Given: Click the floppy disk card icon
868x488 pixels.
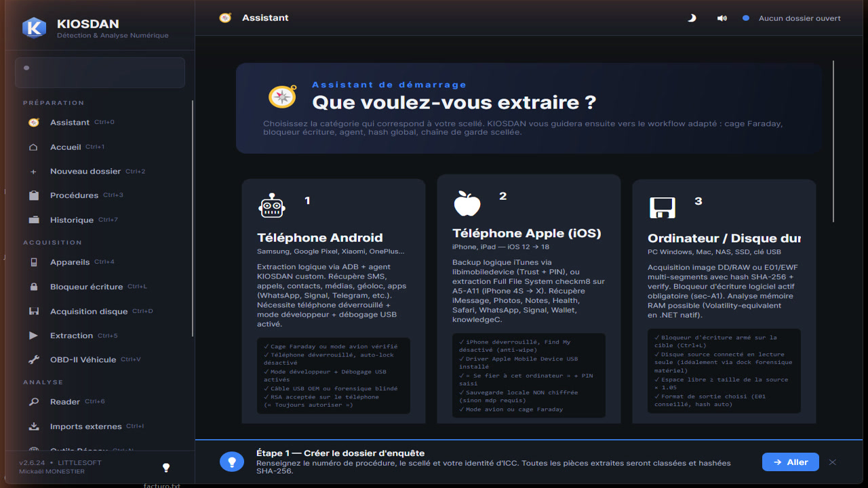Looking at the screenshot, I should pyautogui.click(x=662, y=207).
